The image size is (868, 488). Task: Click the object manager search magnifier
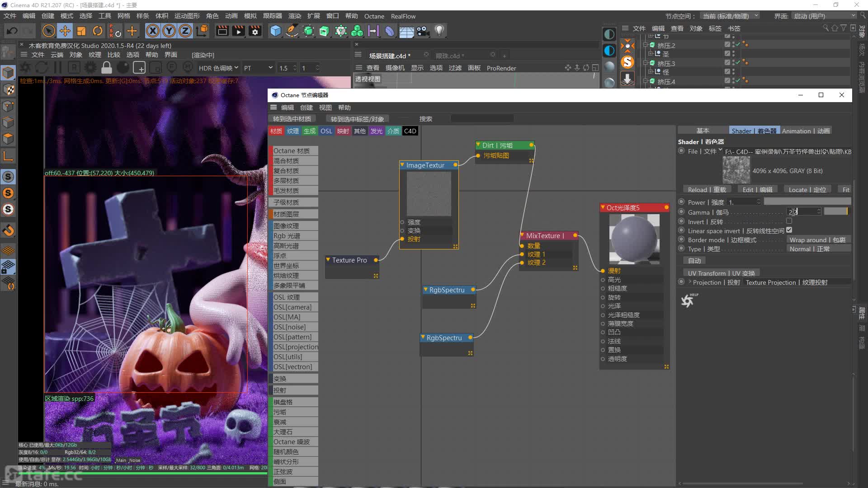tap(826, 28)
